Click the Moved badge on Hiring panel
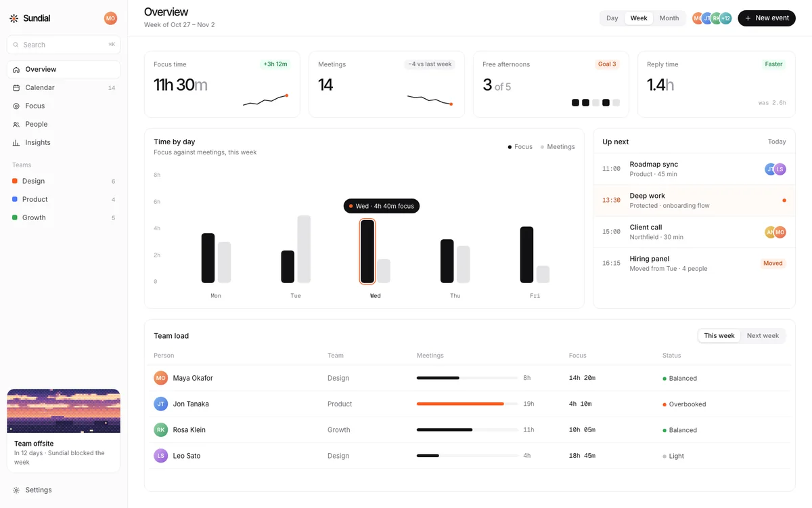812x508 pixels. (x=773, y=263)
